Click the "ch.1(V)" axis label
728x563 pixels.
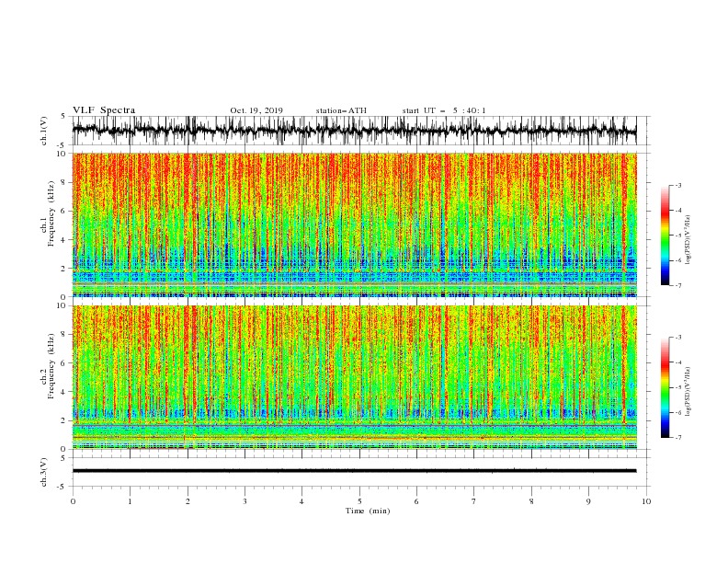[x=44, y=131]
